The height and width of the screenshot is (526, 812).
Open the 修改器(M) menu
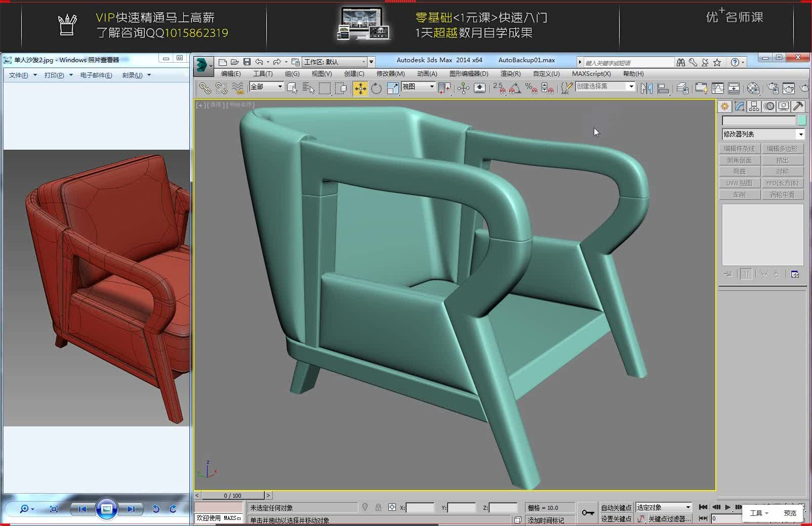[x=390, y=73]
